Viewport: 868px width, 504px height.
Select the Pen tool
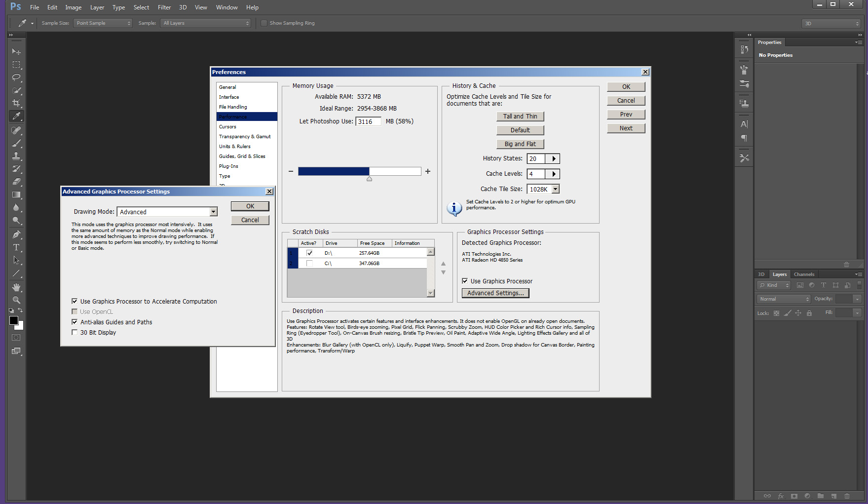point(16,234)
